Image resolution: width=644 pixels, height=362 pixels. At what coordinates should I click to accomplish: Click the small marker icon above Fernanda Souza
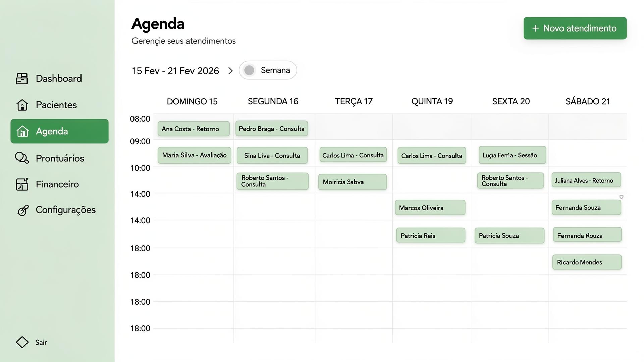[x=621, y=197]
